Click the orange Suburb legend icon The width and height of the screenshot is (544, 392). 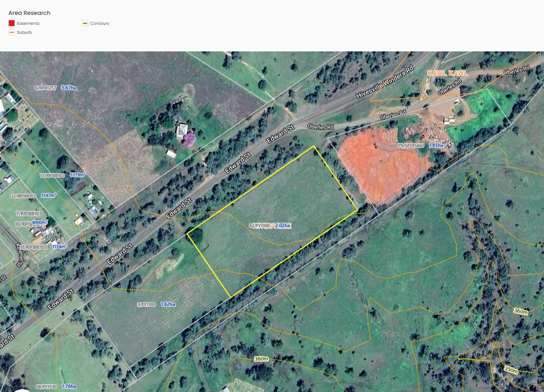pyautogui.click(x=12, y=32)
